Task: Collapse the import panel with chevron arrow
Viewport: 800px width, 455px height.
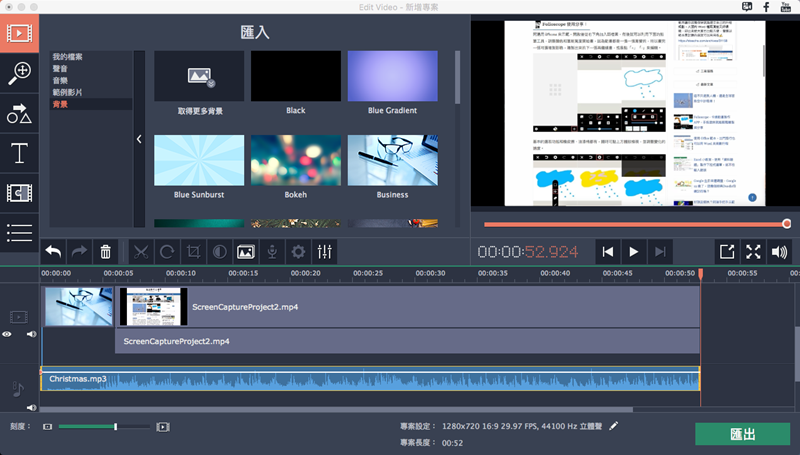Action: [139, 139]
